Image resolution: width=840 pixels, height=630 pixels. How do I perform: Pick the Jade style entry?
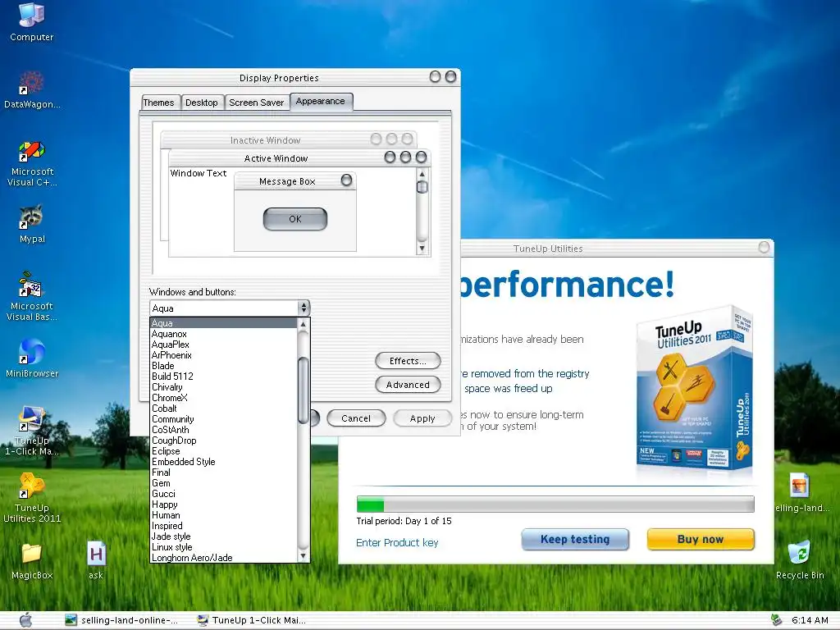click(x=223, y=536)
